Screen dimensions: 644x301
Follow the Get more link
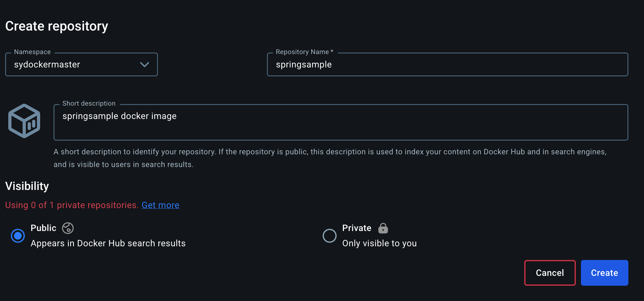tap(160, 205)
